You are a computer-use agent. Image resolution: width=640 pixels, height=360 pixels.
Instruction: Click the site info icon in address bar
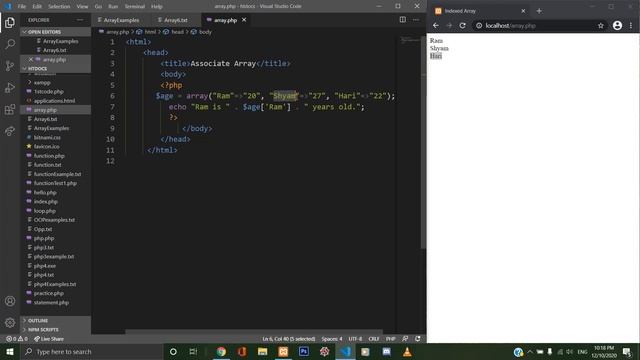pyautogui.click(x=479, y=25)
